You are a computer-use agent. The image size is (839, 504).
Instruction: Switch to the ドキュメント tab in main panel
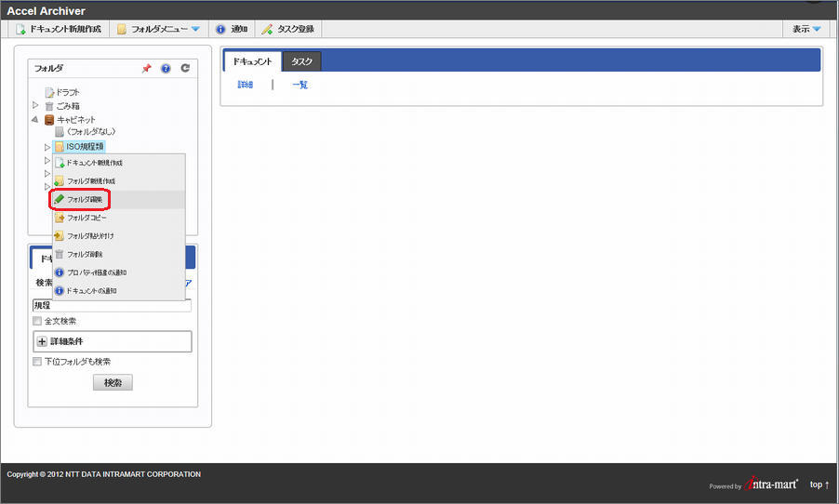(x=252, y=61)
